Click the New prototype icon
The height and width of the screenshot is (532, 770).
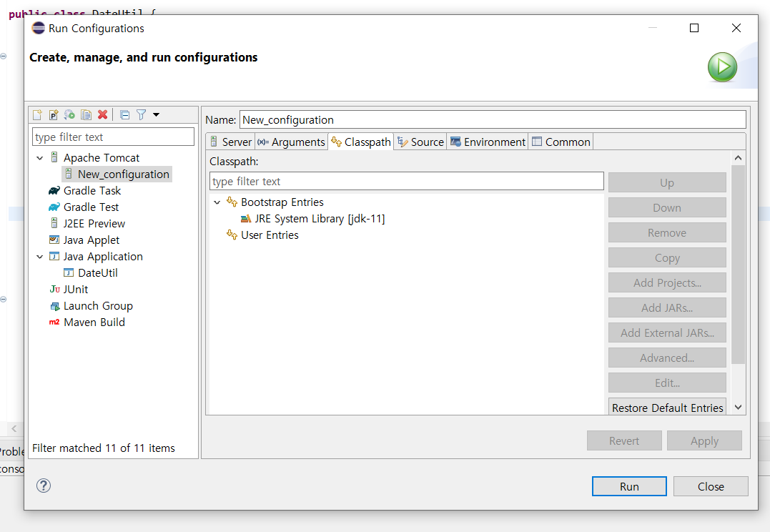[x=53, y=114]
